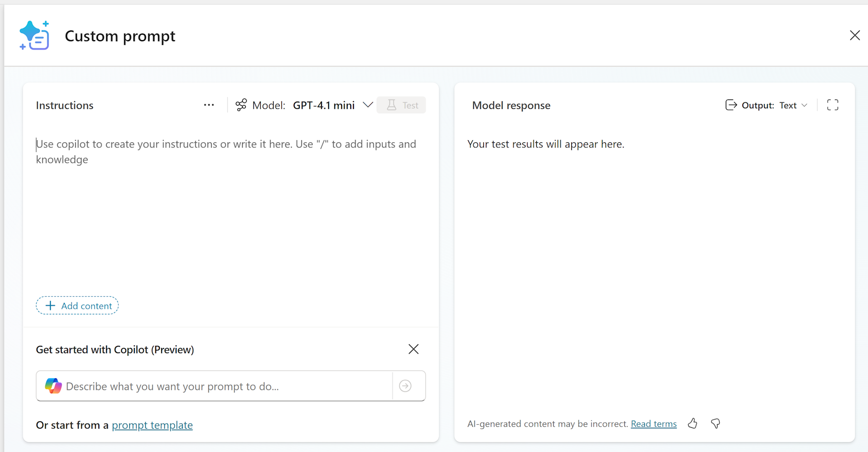This screenshot has width=868, height=452.
Task: Click the Test flask button
Action: click(x=401, y=105)
